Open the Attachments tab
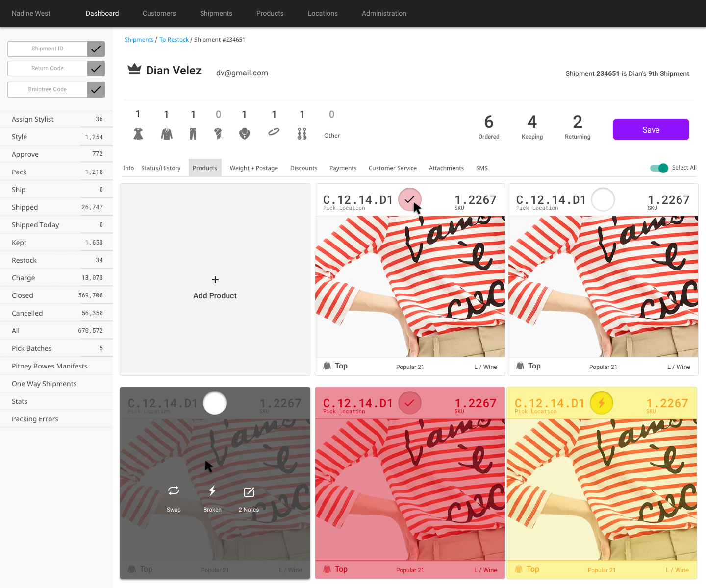706x588 pixels. coord(446,168)
